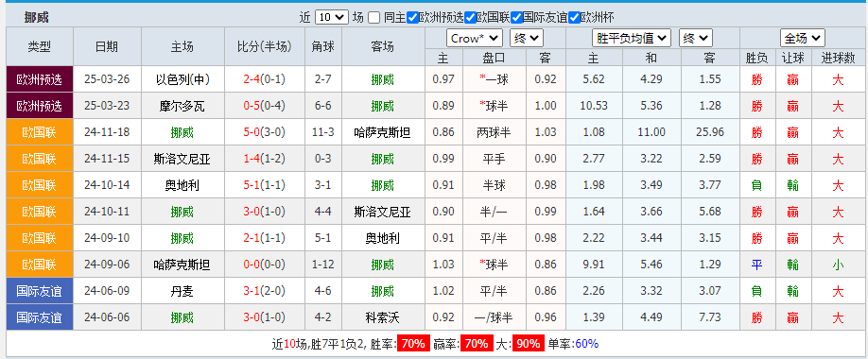Click the 欧洲预选 label on 25-03-23 row
This screenshot has height=359, width=868.
pos(40,105)
